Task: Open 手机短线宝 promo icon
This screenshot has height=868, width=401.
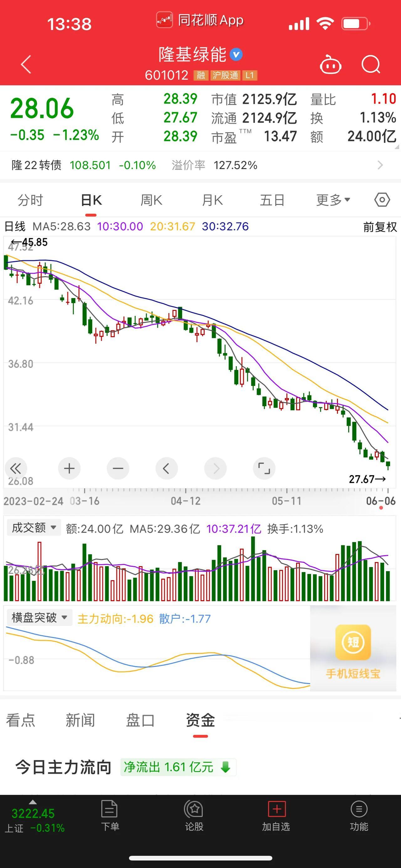Action: click(353, 642)
